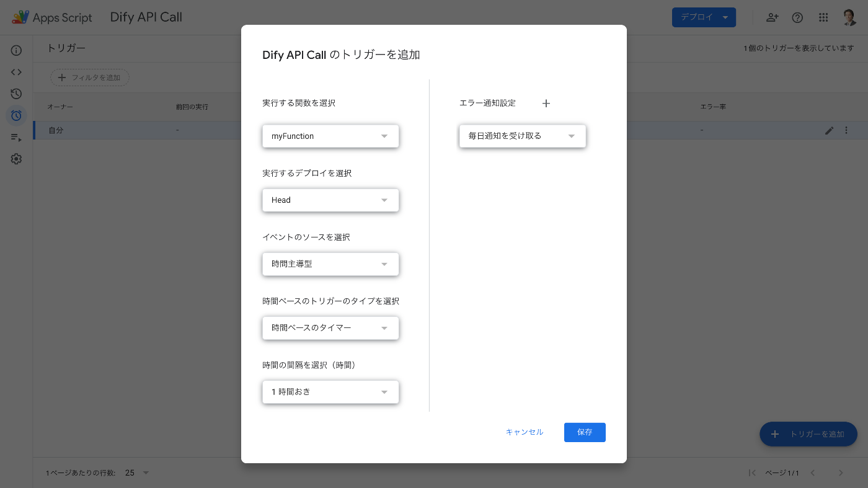Open Apps Script help via question mark icon

point(797,17)
